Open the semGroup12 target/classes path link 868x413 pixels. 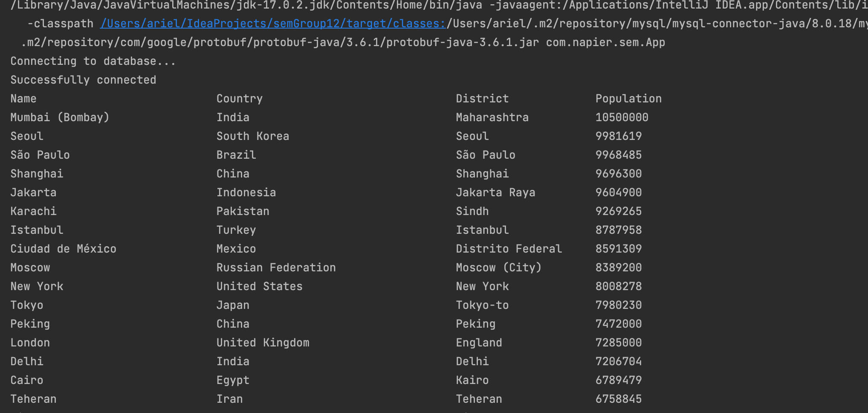pos(273,23)
